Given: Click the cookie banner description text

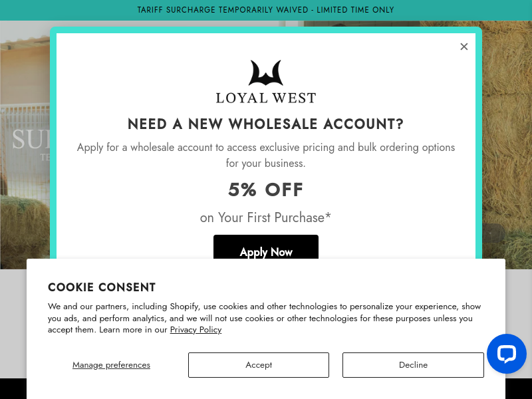Looking at the screenshot, I should click(x=264, y=318).
